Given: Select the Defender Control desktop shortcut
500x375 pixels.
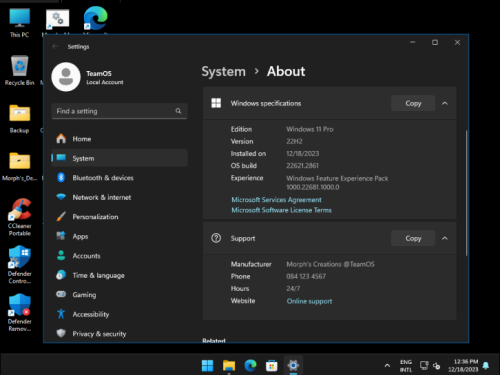Looking at the screenshot, I should click(x=20, y=265).
